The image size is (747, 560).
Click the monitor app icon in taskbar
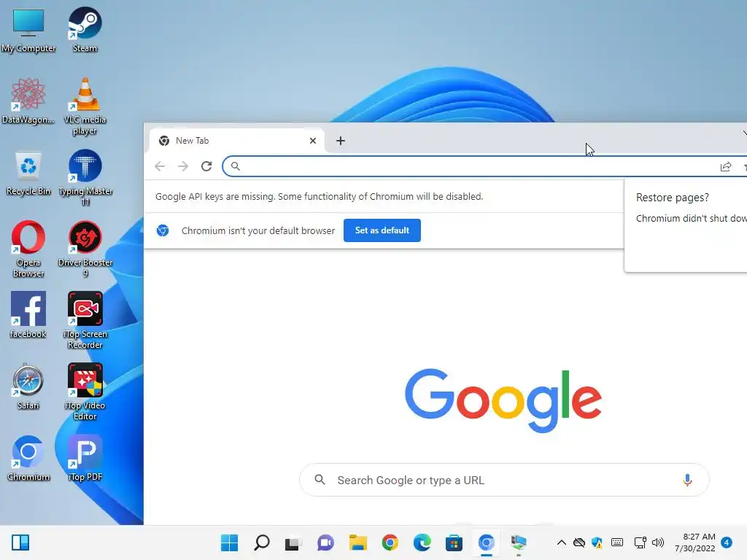[x=519, y=542]
